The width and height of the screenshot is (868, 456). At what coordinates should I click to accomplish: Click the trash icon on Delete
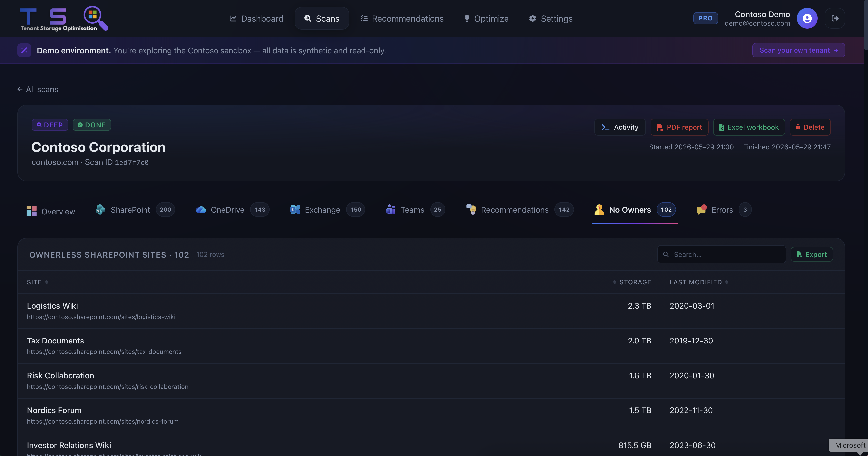coord(798,127)
